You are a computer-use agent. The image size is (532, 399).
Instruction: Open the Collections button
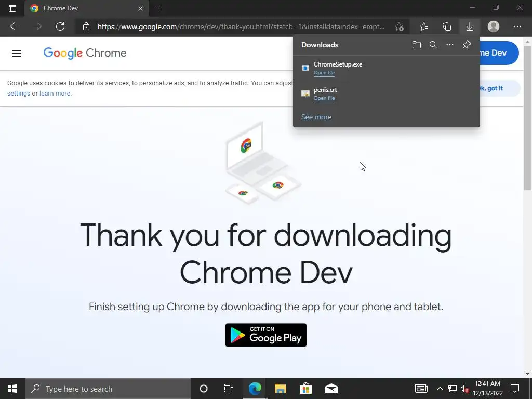point(447,26)
